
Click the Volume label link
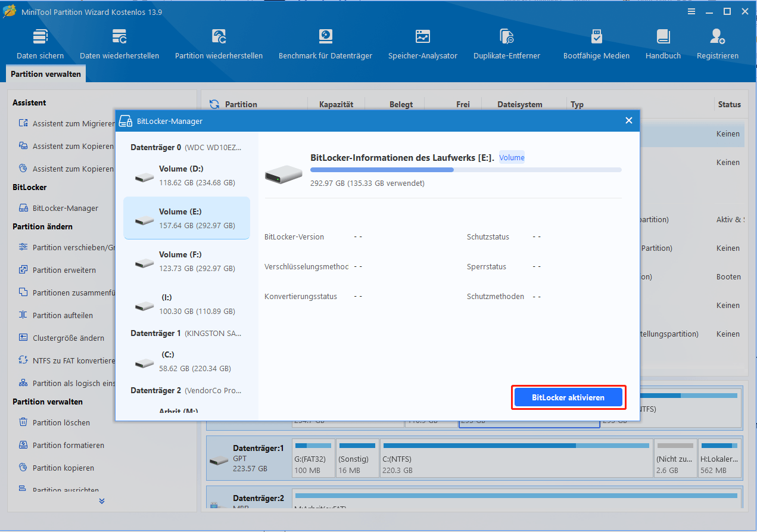[512, 158]
